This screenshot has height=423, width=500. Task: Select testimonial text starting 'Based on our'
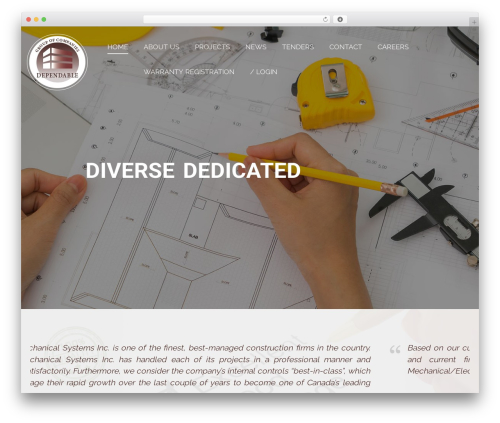438,359
